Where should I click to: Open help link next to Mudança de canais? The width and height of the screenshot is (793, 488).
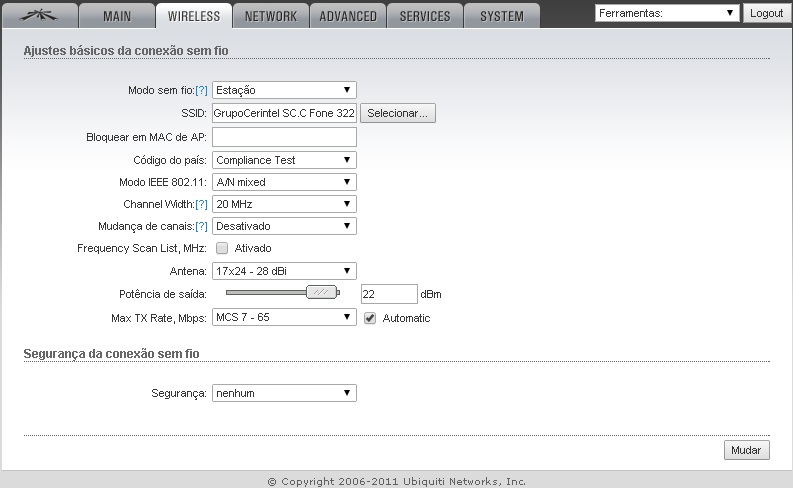click(x=201, y=227)
